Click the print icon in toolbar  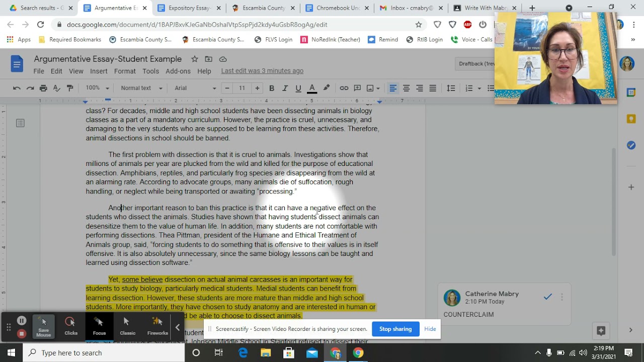point(43,88)
